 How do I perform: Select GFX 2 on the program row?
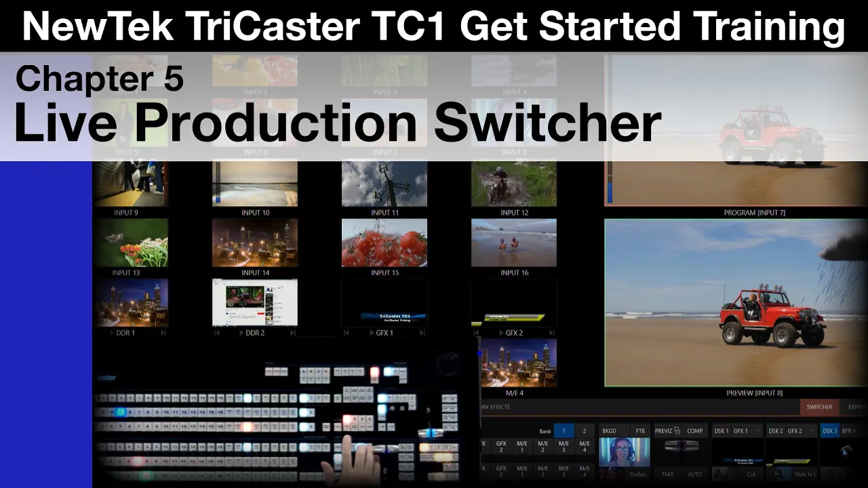pos(501,447)
